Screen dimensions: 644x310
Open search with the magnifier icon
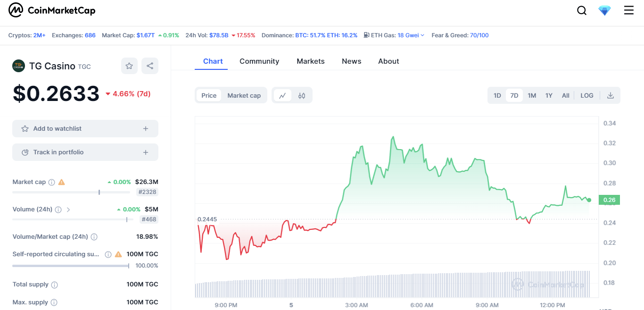pyautogui.click(x=582, y=10)
